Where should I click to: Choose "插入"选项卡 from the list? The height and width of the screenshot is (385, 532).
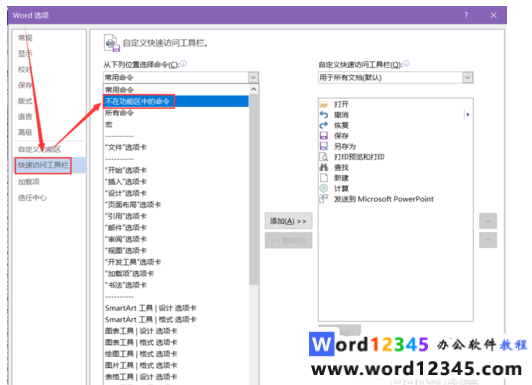tap(176, 181)
